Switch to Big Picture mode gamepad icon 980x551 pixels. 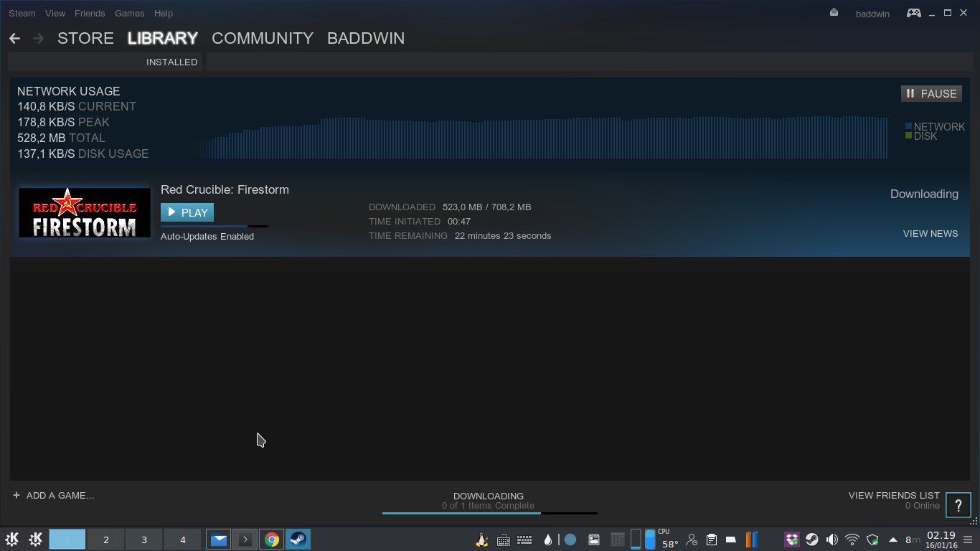click(914, 13)
